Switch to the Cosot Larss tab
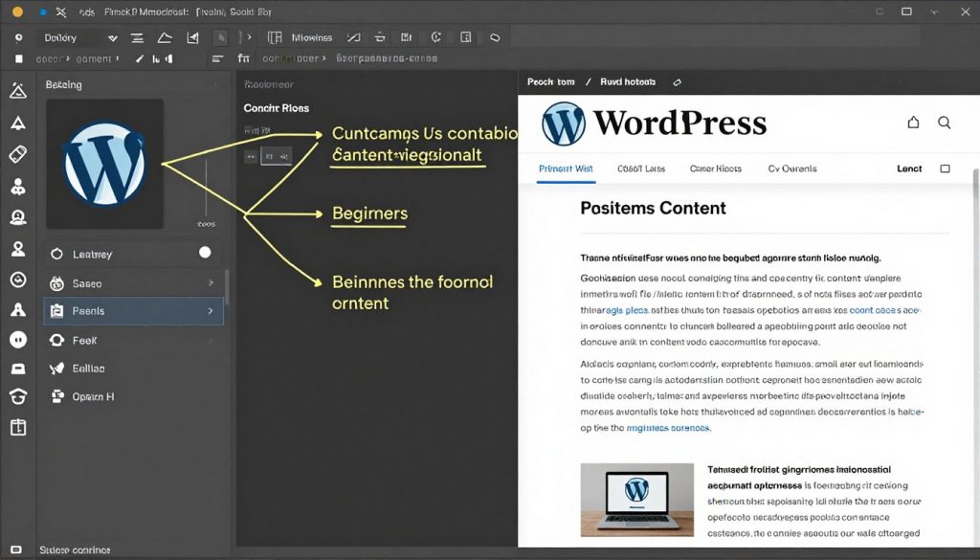Viewport: 980px width, 560px height. [x=641, y=168]
